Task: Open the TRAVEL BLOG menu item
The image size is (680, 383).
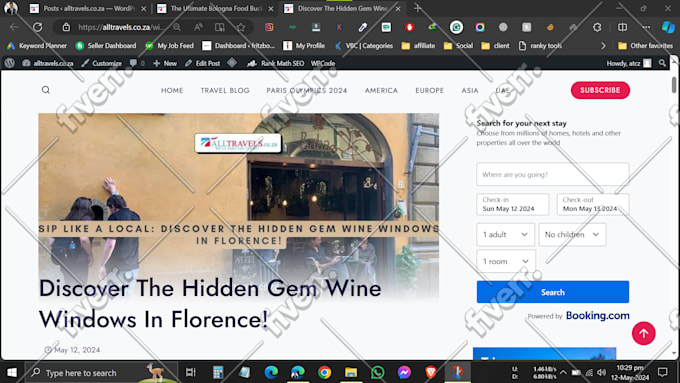Action: point(225,90)
